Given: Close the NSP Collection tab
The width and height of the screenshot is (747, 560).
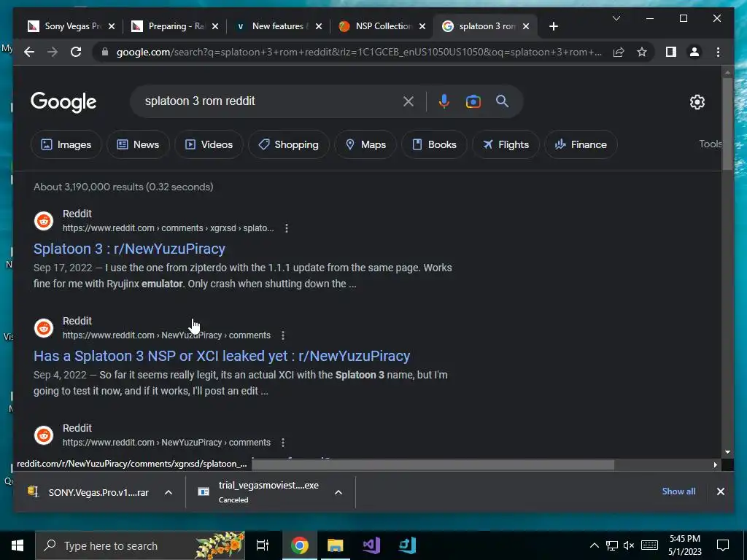Looking at the screenshot, I should (x=422, y=26).
